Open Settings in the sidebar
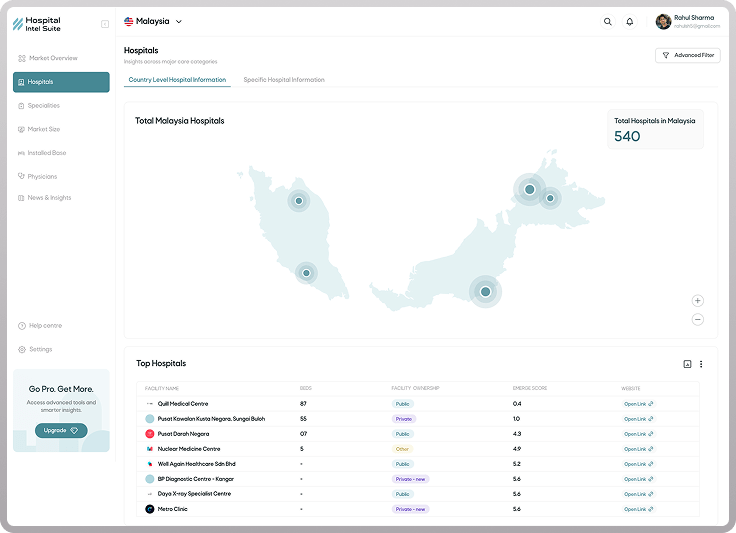This screenshot has height=533, width=736. pyautogui.click(x=40, y=349)
